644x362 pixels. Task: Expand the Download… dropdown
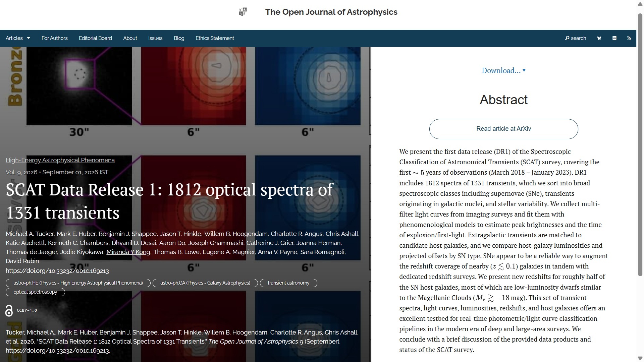click(x=503, y=70)
